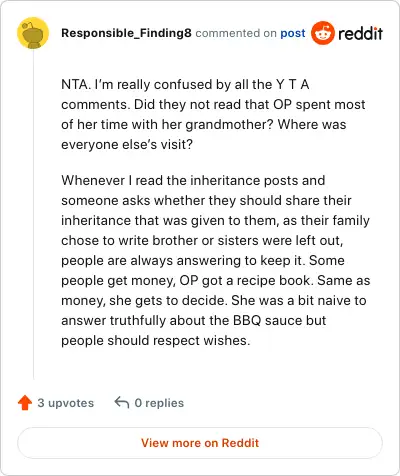The width and height of the screenshot is (400, 476).
Task: Click the "View more on Reddit" button
Action: tap(200, 443)
